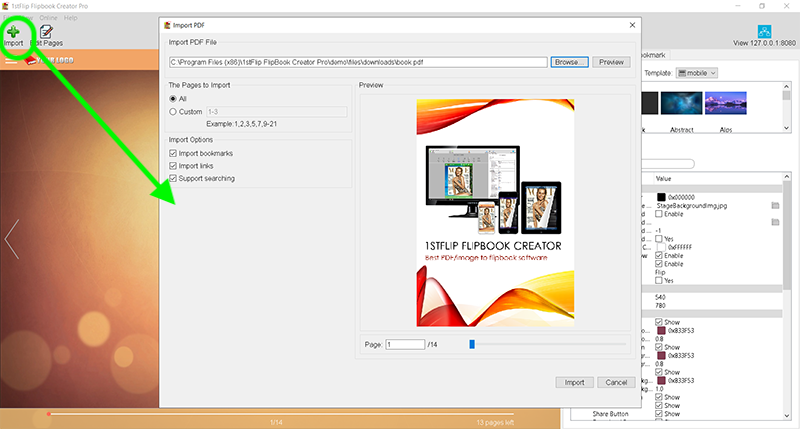Click the white 0xFFFFFF color swatch
Viewport: 800px width, 429px height.
click(x=661, y=247)
